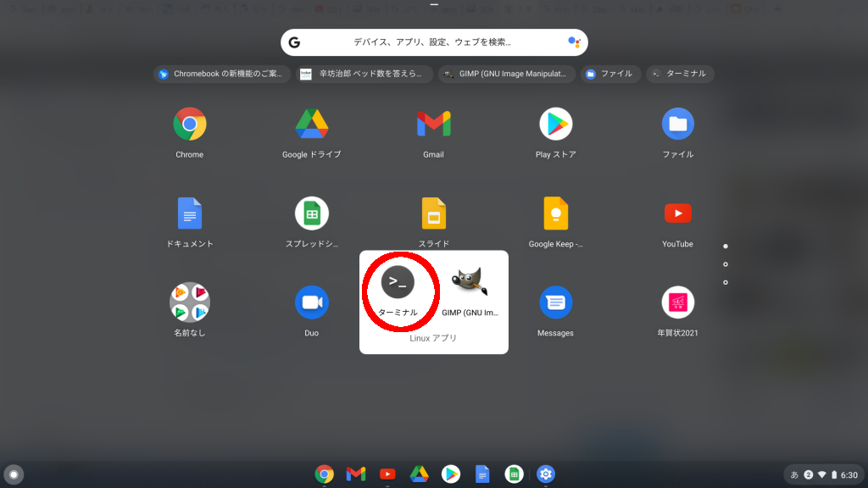
Task: Click the Wi-Fi icon in status tray
Action: point(822,474)
